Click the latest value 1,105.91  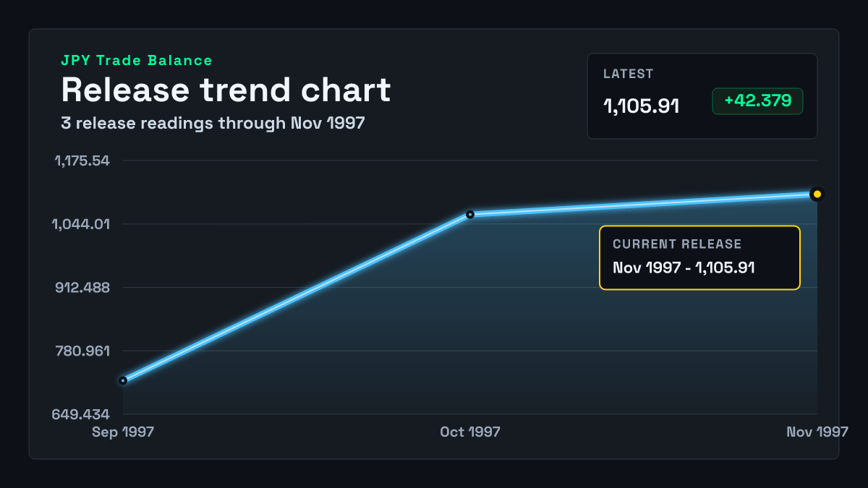click(641, 107)
